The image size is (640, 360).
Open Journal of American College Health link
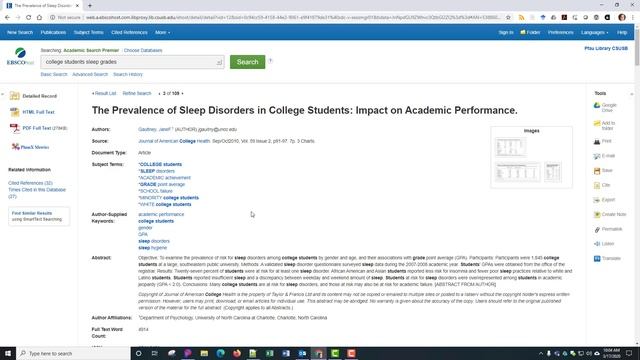pos(174,141)
